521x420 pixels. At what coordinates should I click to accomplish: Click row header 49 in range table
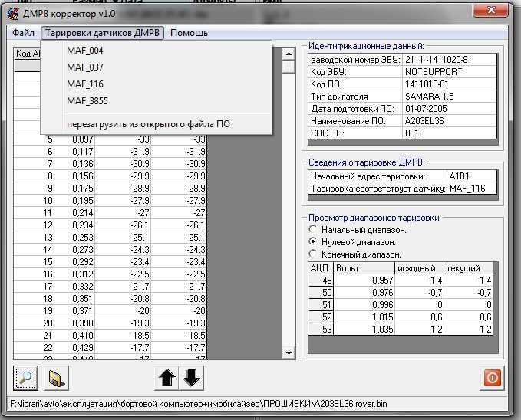click(321, 281)
